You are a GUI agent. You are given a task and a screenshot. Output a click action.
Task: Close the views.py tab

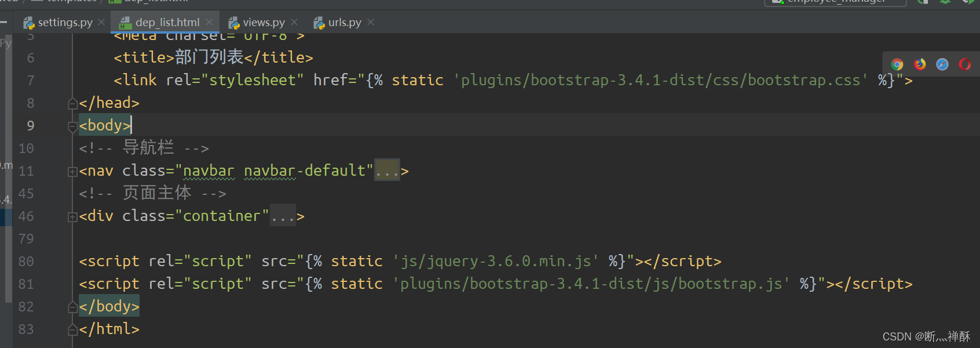294,22
